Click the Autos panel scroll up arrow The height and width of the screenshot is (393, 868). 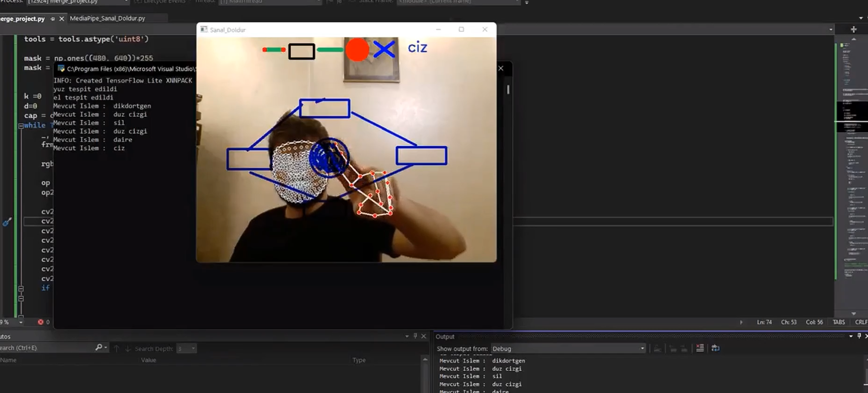pos(424,360)
